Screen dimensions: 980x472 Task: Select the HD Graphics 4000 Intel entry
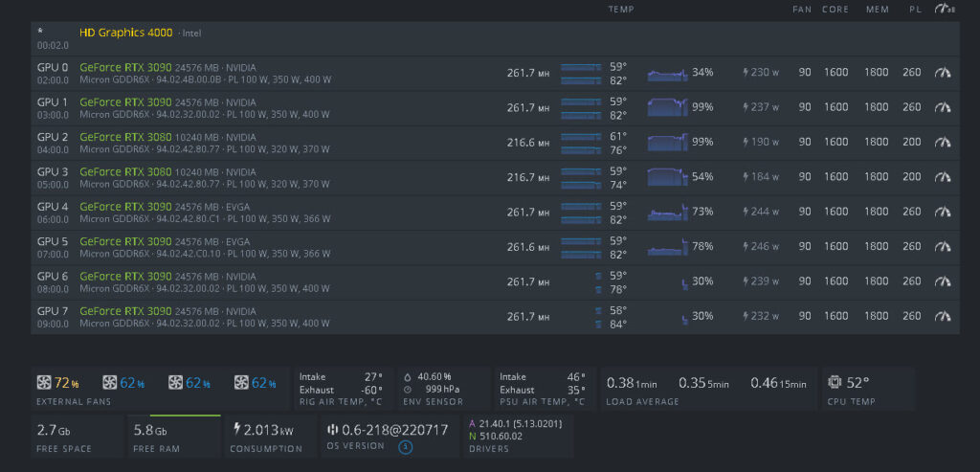(x=495, y=38)
